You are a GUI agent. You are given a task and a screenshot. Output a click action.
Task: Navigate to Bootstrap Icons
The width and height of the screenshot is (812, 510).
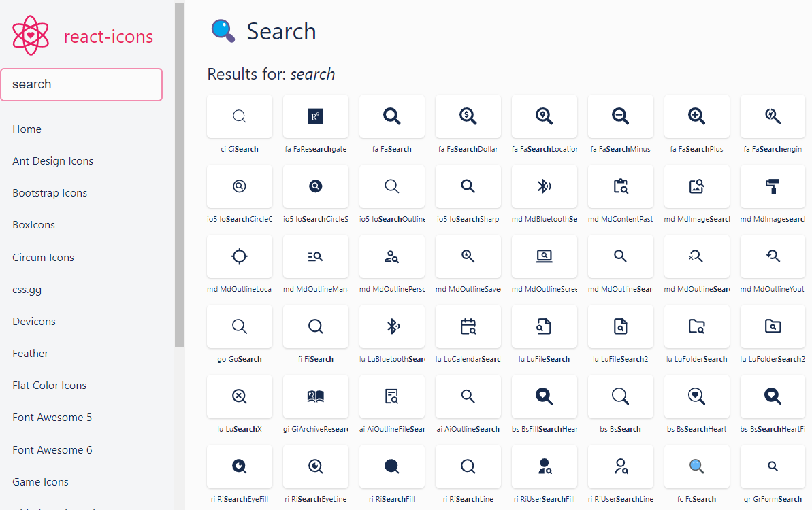(50, 192)
